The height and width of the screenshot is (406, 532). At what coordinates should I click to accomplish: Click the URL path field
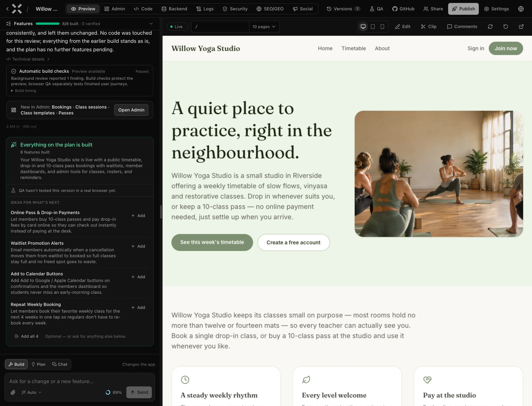220,27
